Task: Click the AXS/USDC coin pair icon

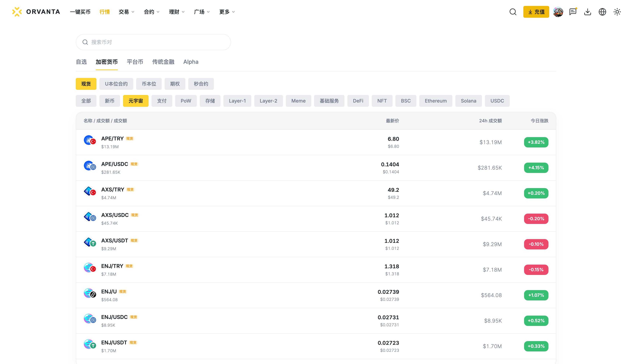Action: [90, 217]
